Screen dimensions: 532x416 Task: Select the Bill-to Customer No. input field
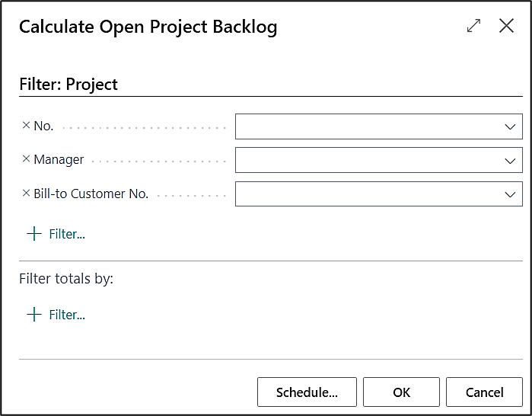click(367, 194)
